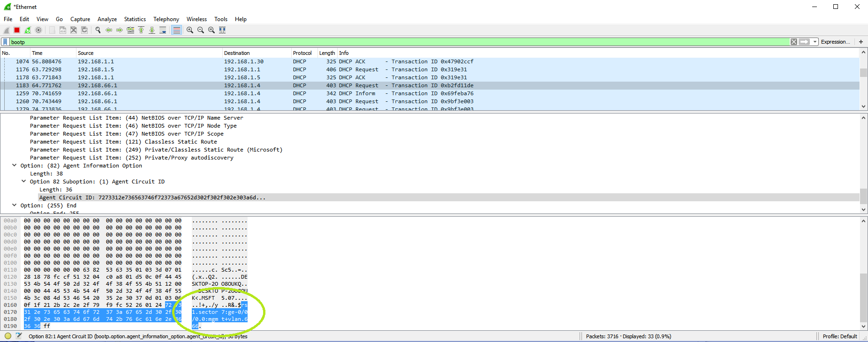
Task: Sort packets by Protocol column header
Action: coord(302,53)
